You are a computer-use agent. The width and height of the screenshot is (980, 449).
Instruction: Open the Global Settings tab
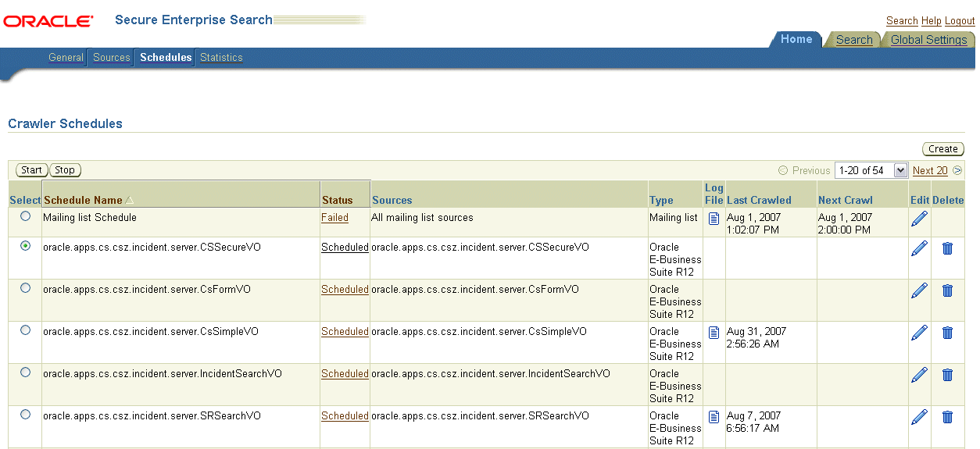click(x=928, y=40)
